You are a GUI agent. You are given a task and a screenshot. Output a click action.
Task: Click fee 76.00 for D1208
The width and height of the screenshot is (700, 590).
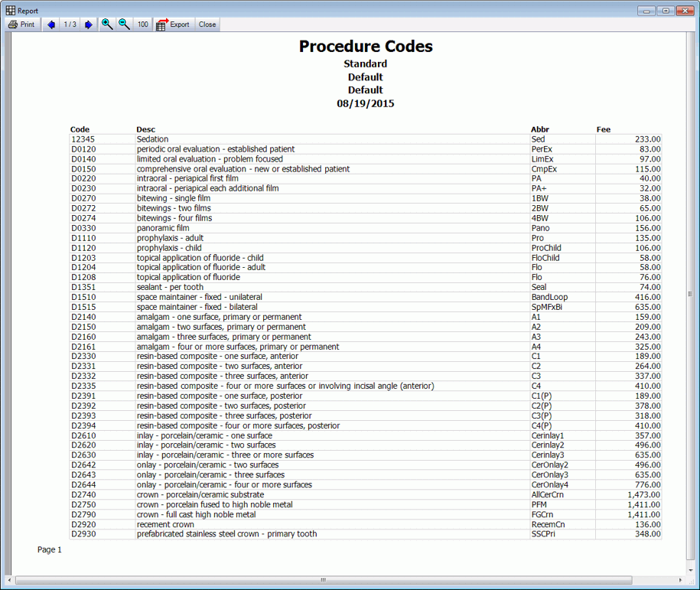click(650, 277)
